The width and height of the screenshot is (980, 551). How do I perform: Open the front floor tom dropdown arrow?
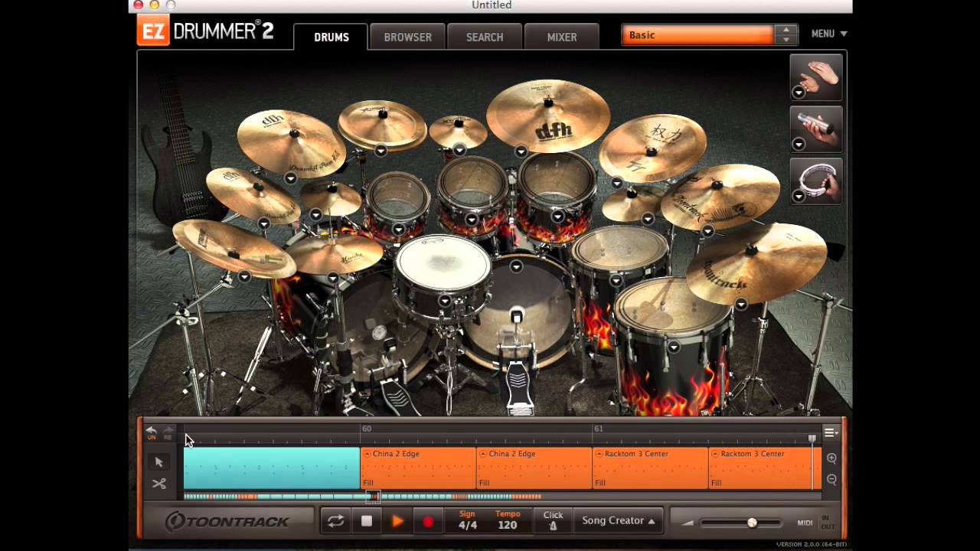tap(673, 347)
